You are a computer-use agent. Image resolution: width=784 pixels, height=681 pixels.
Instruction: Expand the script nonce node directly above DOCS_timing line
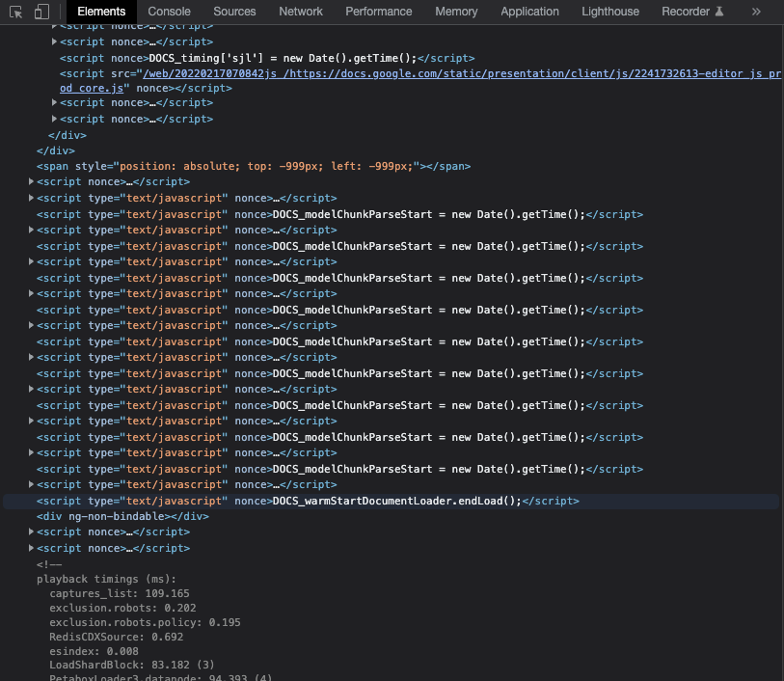(54, 41)
